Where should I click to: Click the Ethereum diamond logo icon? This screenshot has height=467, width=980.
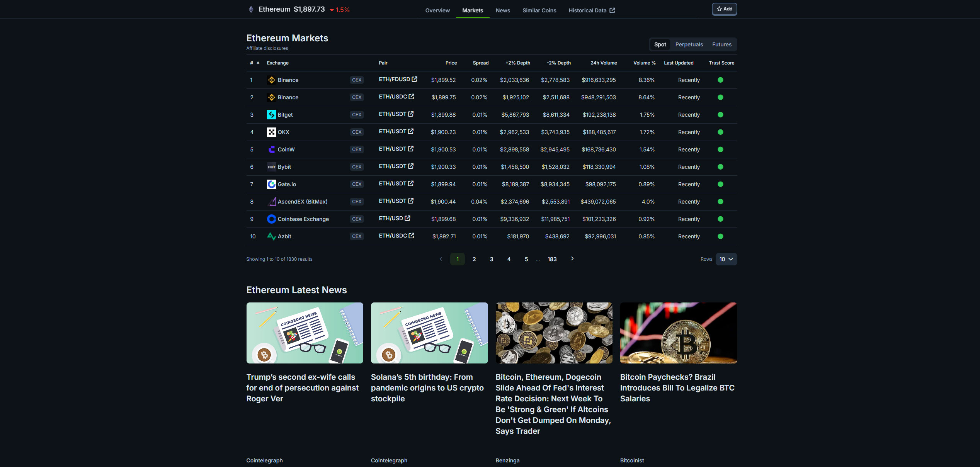tap(251, 9)
